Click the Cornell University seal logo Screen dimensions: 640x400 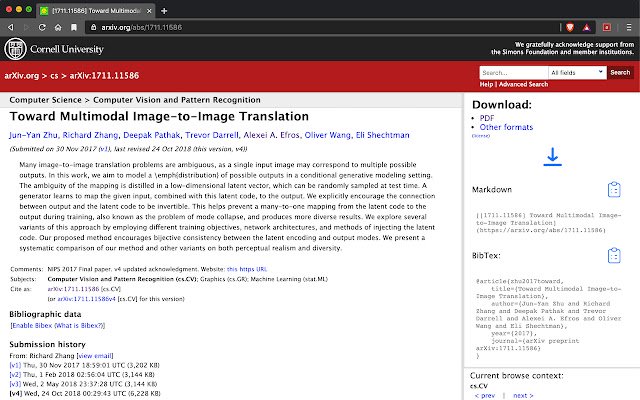tap(16, 49)
